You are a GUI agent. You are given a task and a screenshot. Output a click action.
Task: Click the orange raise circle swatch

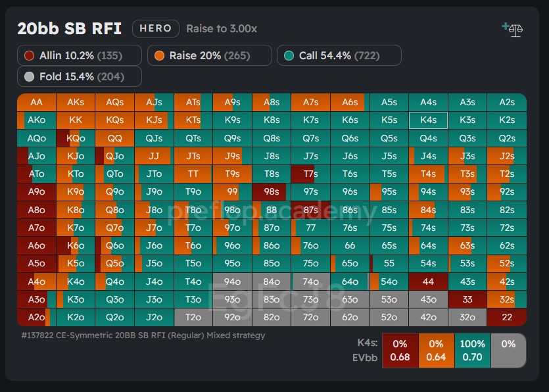point(158,56)
